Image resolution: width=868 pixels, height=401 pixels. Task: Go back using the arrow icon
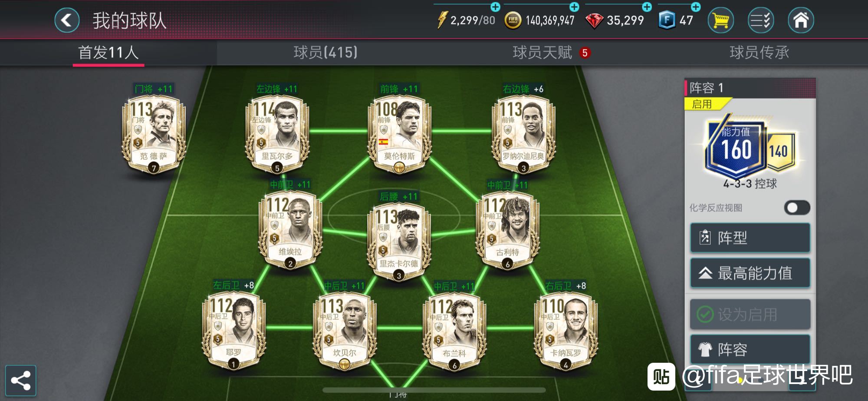[x=67, y=20]
